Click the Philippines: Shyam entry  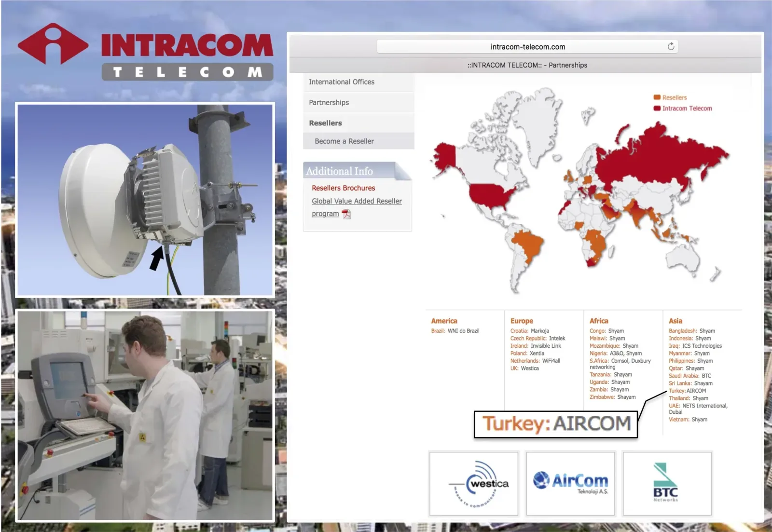coord(690,361)
